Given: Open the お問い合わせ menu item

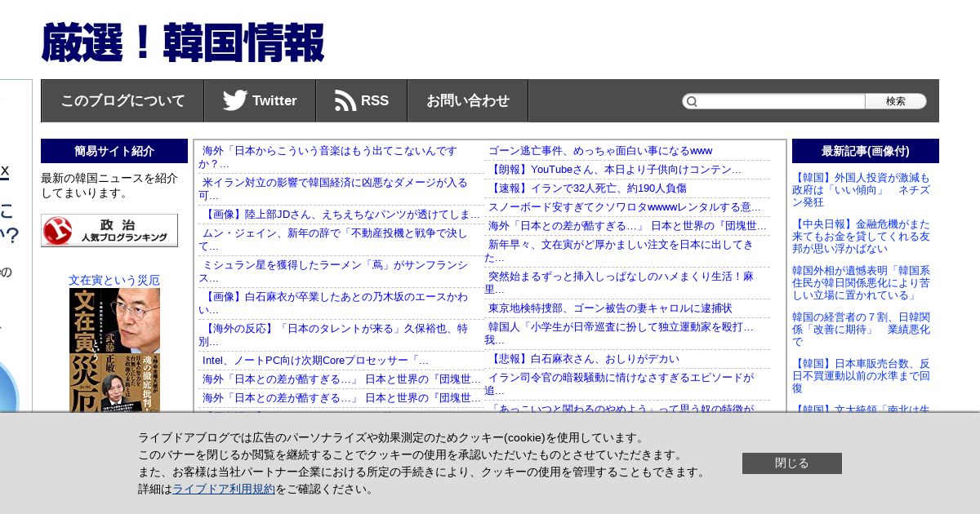Looking at the screenshot, I should (x=468, y=100).
